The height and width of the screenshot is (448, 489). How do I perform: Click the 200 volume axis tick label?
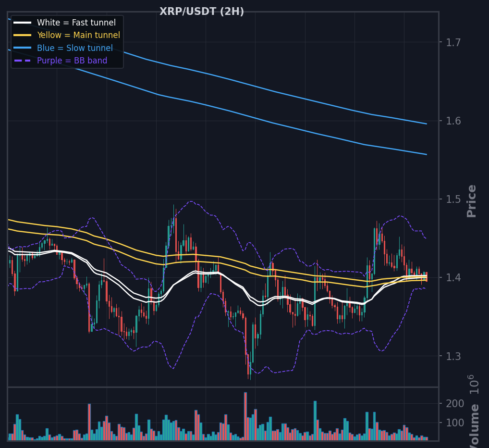[455, 404]
